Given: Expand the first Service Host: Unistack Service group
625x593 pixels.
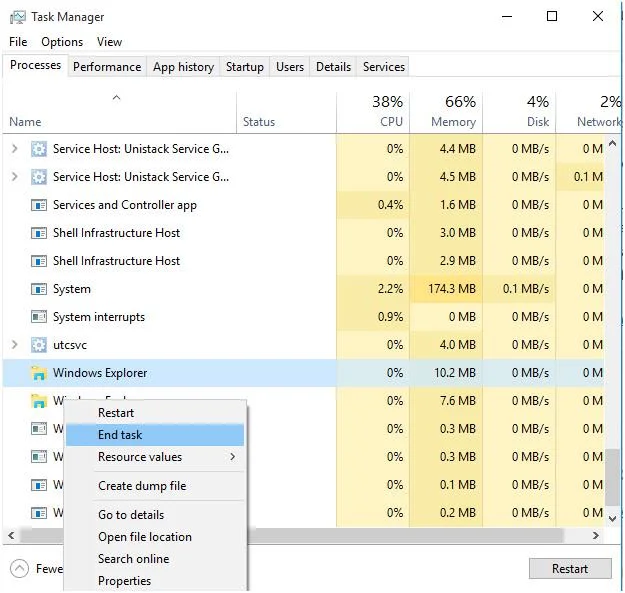Looking at the screenshot, I should (x=15, y=149).
